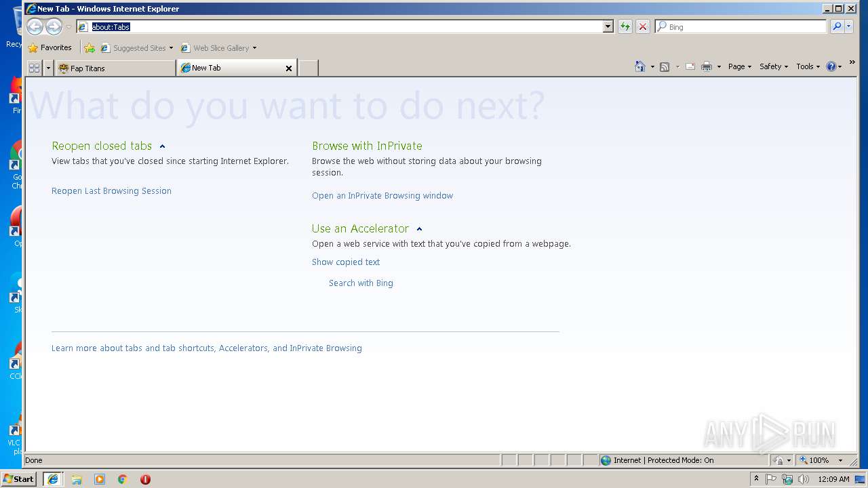Viewport: 868px width, 488px height.
Task: Open the Quick Tabs grid view
Action: [x=34, y=68]
